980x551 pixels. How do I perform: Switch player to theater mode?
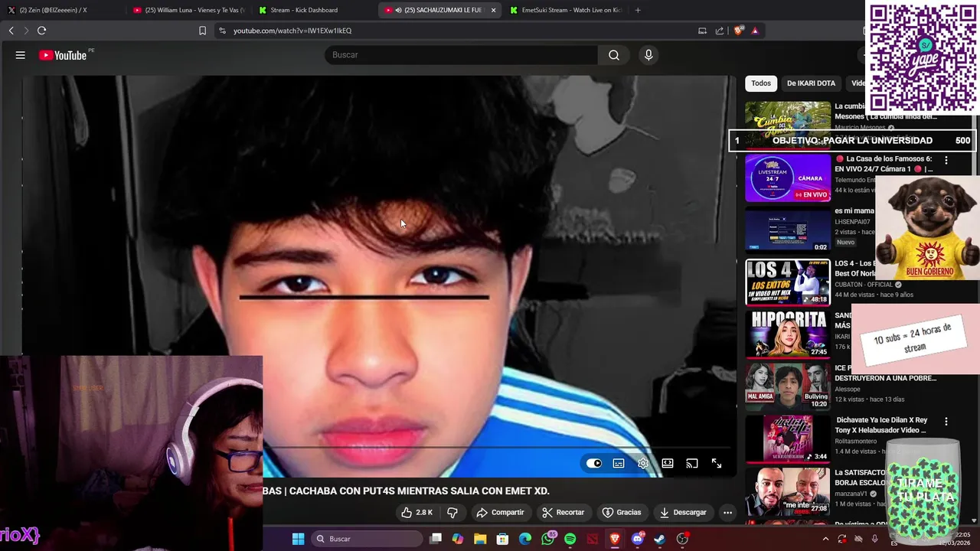668,463
